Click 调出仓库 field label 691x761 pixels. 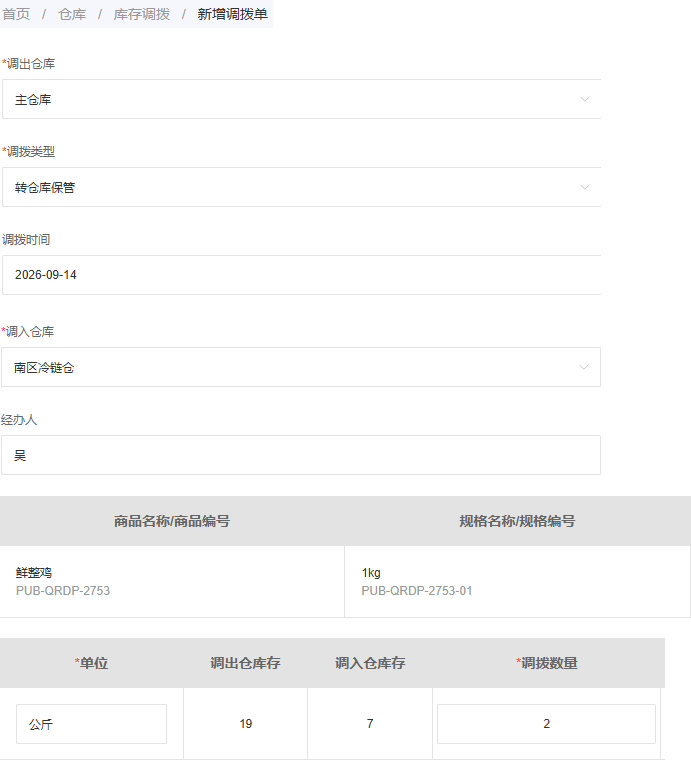click(29, 64)
